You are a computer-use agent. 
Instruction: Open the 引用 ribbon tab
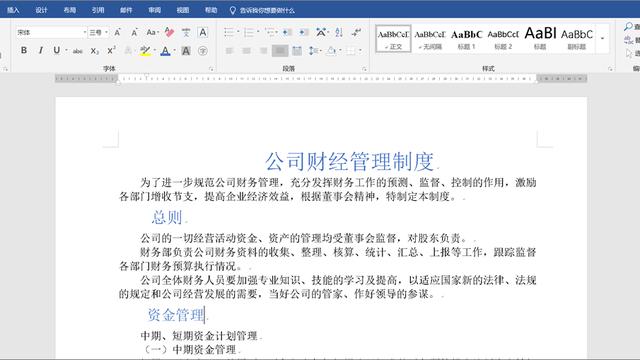coord(98,10)
